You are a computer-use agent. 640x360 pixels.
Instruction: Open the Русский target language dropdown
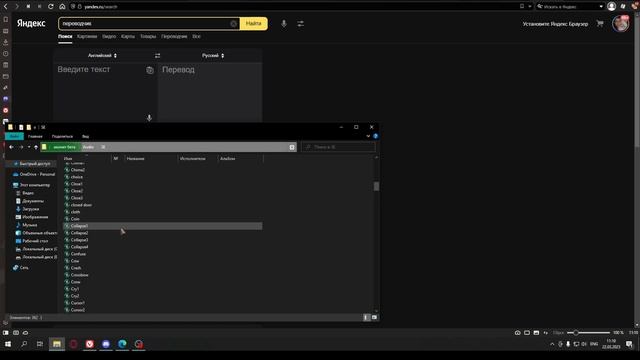click(x=213, y=56)
